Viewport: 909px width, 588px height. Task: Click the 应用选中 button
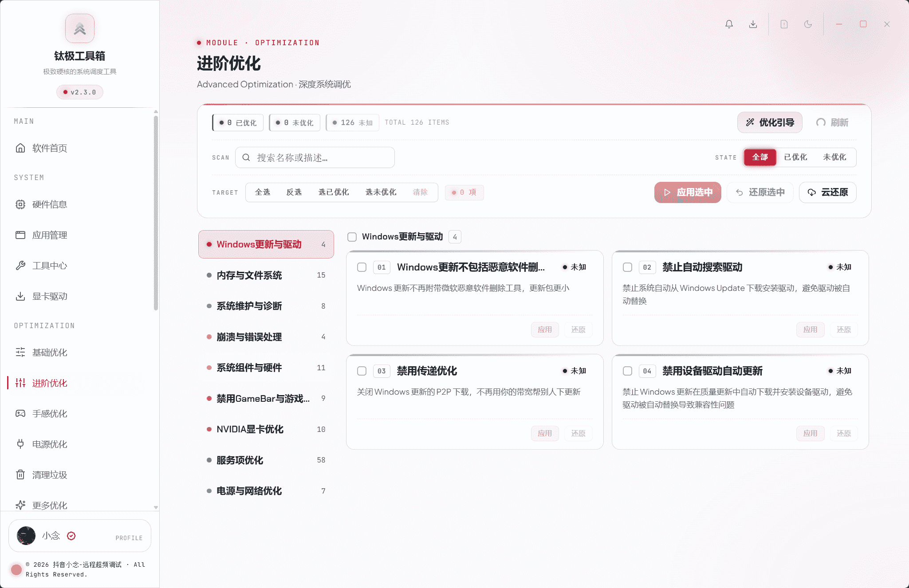688,192
